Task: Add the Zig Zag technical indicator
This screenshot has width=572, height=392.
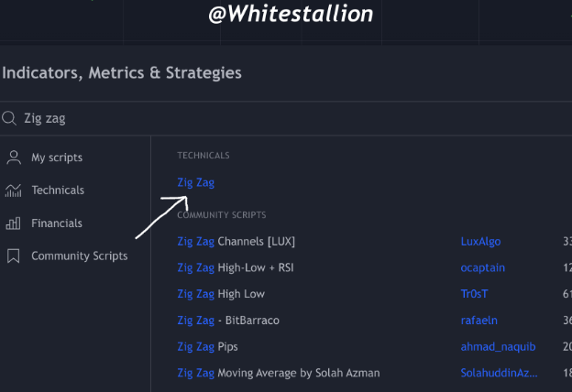Action: coord(196,182)
